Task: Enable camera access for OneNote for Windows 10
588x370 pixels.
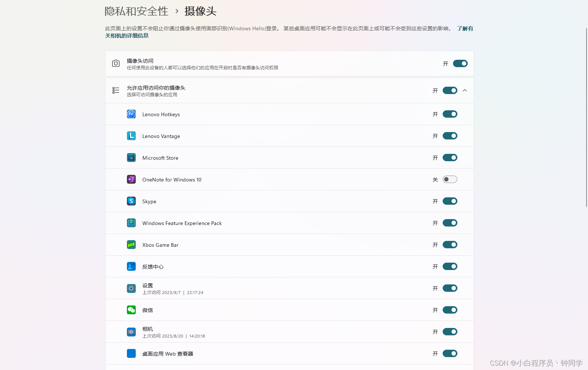Action: click(450, 179)
